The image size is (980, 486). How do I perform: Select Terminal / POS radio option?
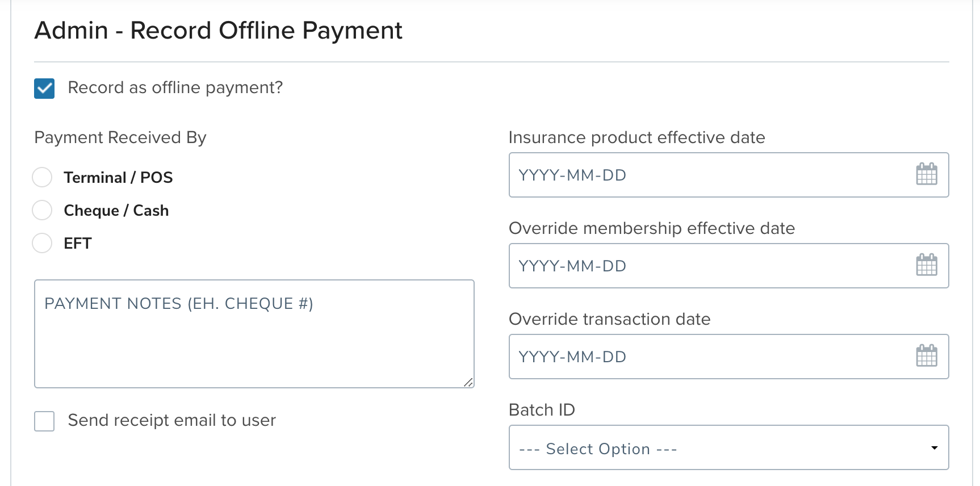coord(42,177)
